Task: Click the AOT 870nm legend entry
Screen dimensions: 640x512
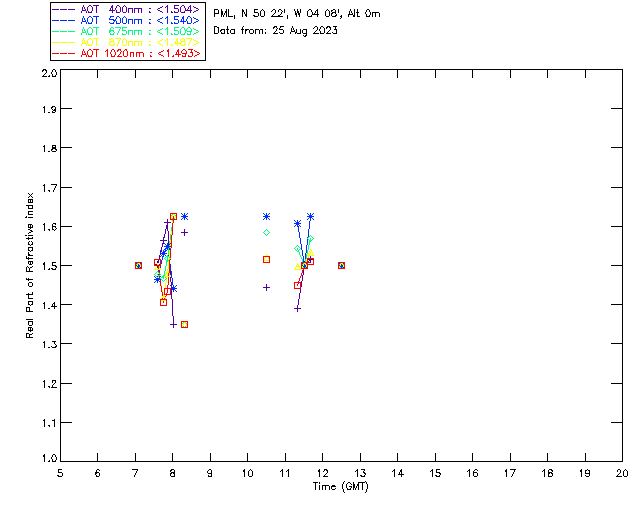Action: pos(126,42)
